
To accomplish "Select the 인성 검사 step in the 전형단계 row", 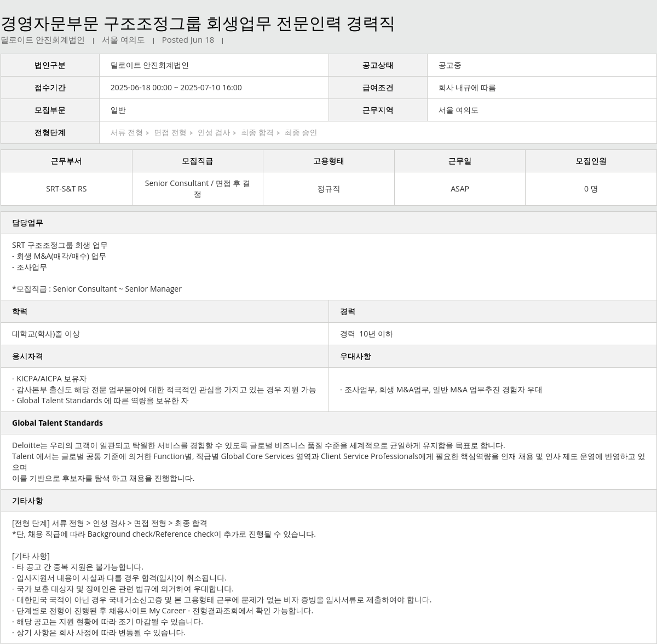I will pyautogui.click(x=214, y=132).
